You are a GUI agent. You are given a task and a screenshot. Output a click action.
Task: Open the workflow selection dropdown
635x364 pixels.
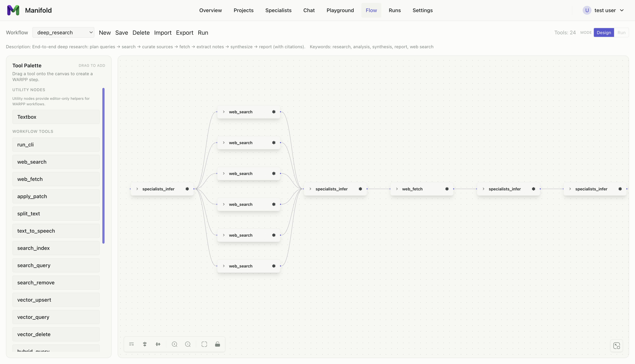(x=63, y=32)
